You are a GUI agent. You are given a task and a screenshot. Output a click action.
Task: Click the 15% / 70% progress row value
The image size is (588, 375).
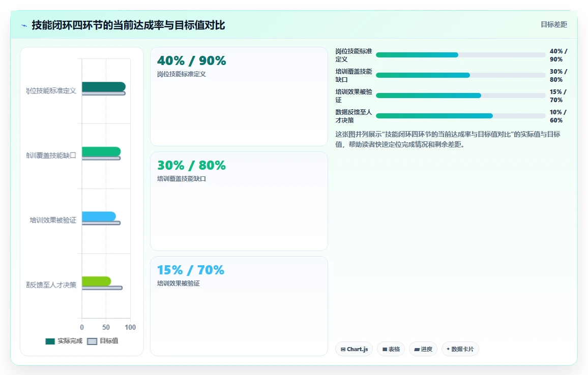[x=558, y=96]
